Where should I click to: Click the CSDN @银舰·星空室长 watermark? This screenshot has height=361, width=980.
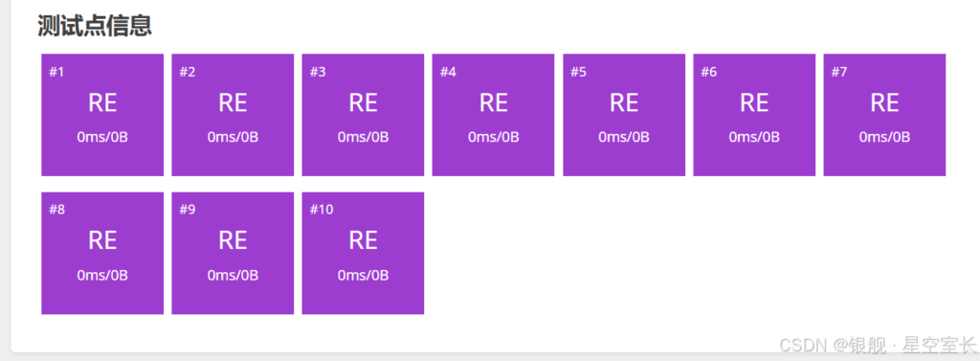click(x=878, y=344)
